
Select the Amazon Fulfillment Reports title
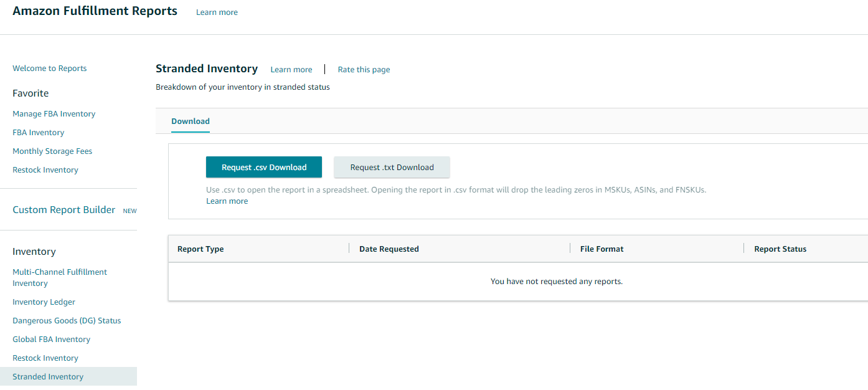(x=95, y=11)
